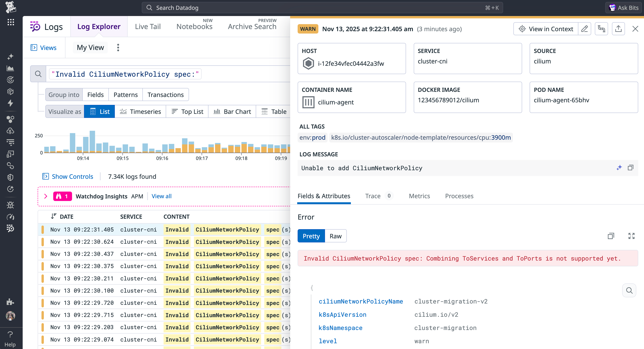
Task: Open APM via the lightning bolt icon
Action: pos(10,103)
